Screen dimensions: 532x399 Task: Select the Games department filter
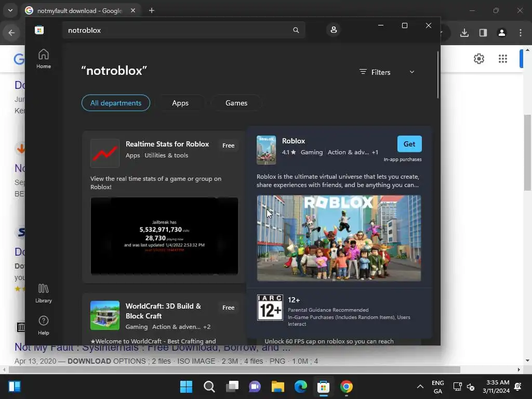[236, 103]
